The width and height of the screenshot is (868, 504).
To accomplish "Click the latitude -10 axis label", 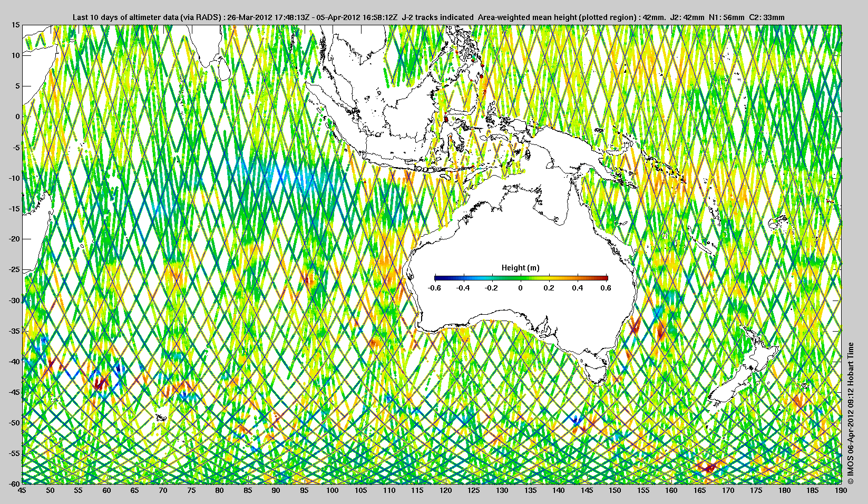I will tap(14, 178).
